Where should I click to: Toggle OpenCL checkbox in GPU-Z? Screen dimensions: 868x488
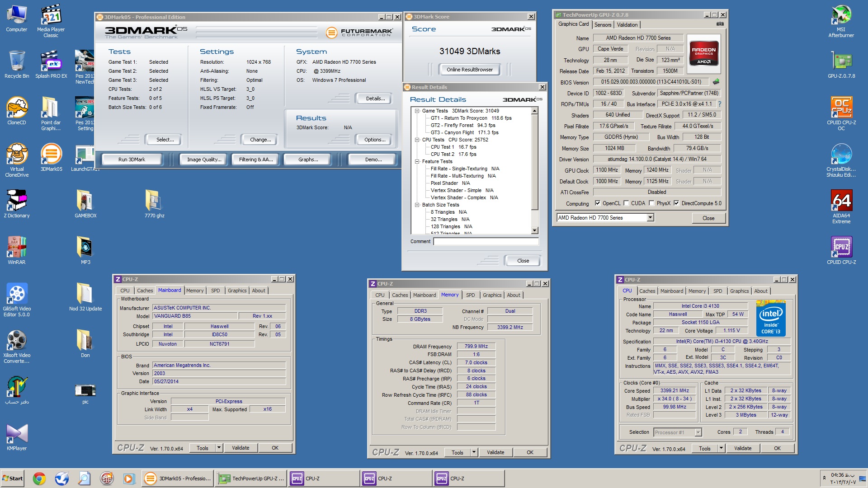[598, 203]
